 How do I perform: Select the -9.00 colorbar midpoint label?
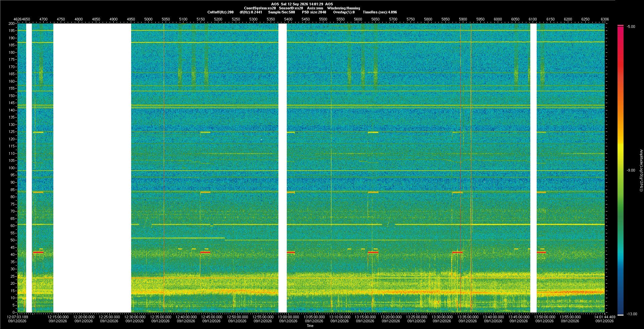tap(631, 171)
